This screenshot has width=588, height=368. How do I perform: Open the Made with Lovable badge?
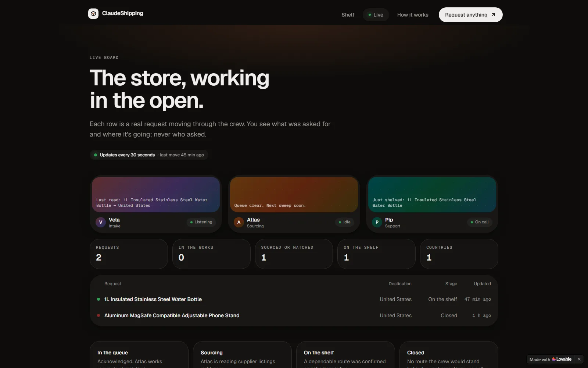pos(551,359)
